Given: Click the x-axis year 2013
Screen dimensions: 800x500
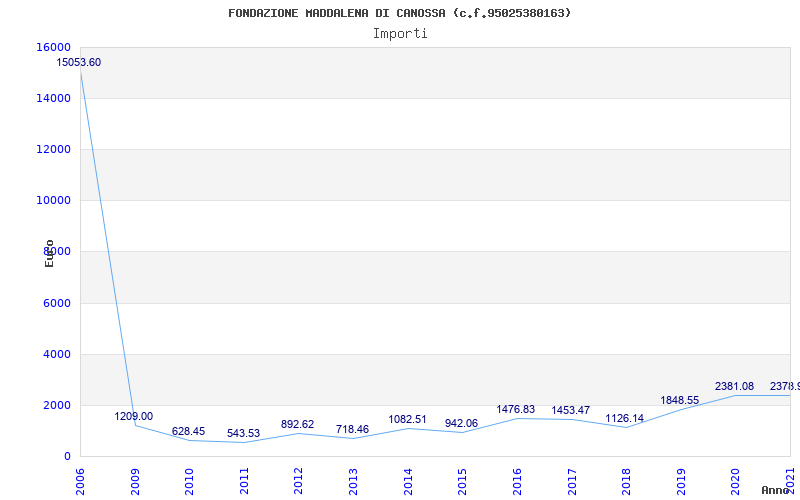Looking at the screenshot, I should coord(353,481).
